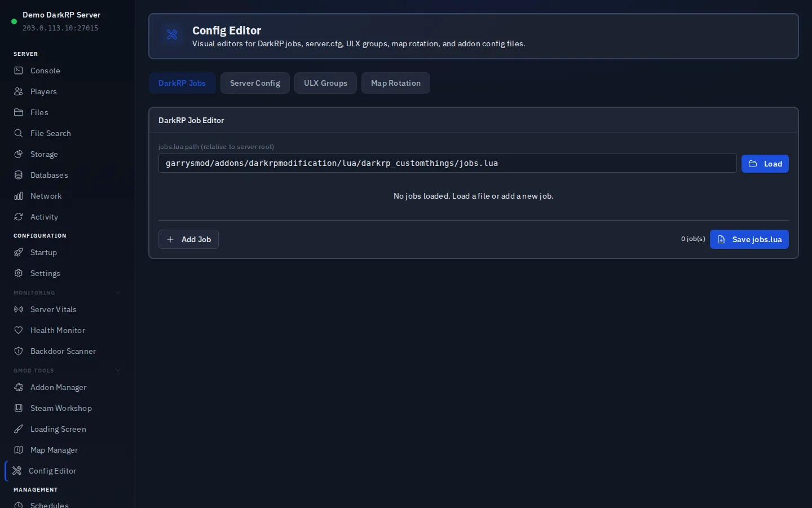Click the Network bars icon
This screenshot has width=812, height=508.
coord(19,196)
